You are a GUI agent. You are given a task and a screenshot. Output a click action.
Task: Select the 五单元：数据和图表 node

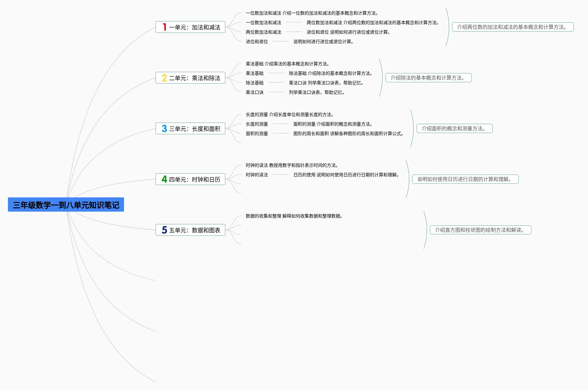tap(190, 230)
